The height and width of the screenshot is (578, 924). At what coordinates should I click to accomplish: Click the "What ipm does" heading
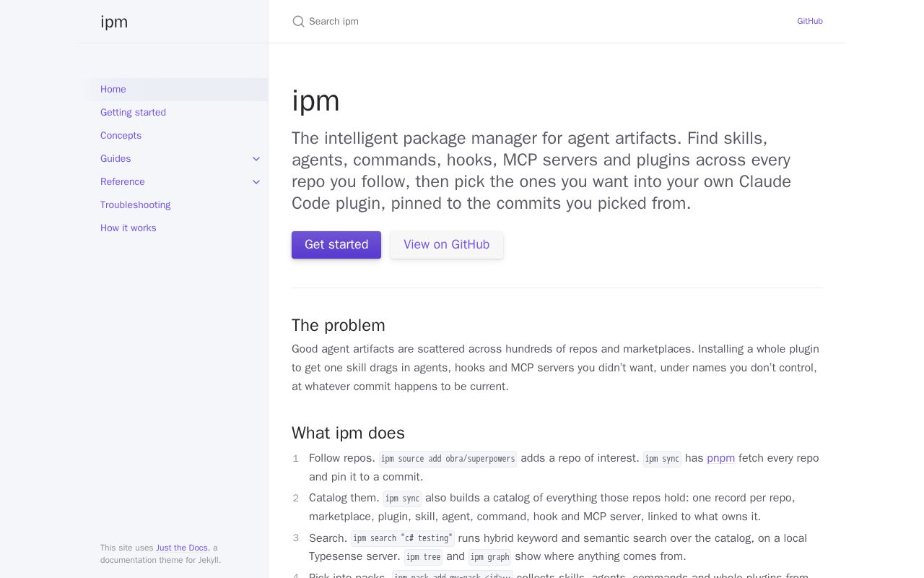[x=348, y=433]
